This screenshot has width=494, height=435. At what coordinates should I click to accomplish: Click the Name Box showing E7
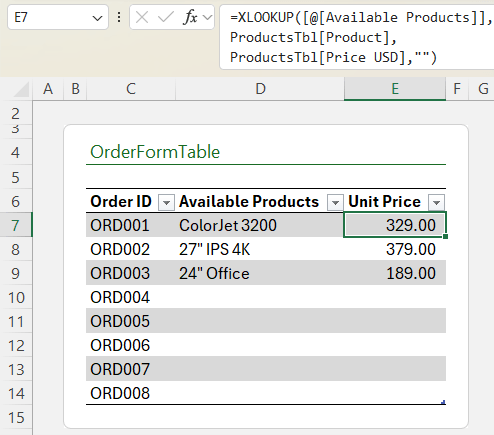click(x=58, y=17)
